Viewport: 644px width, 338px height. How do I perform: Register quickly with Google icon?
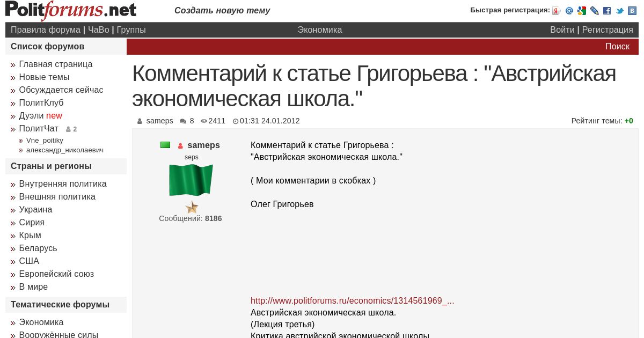tap(582, 11)
